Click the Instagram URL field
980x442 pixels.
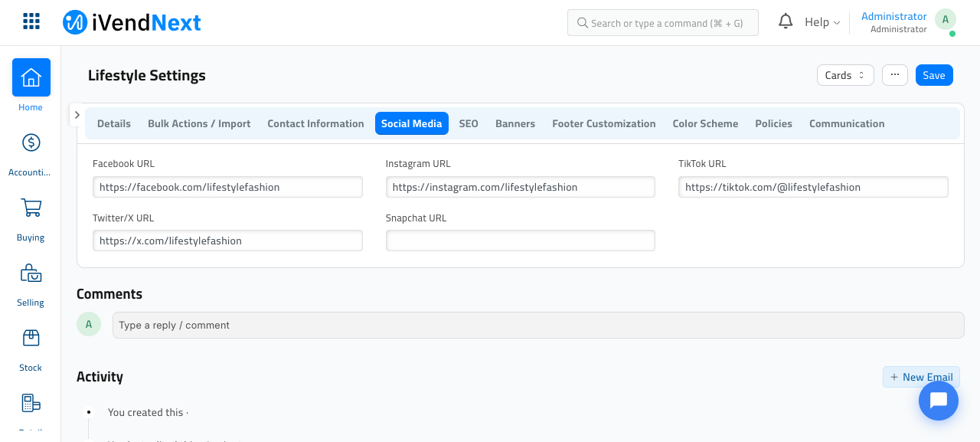coord(521,187)
